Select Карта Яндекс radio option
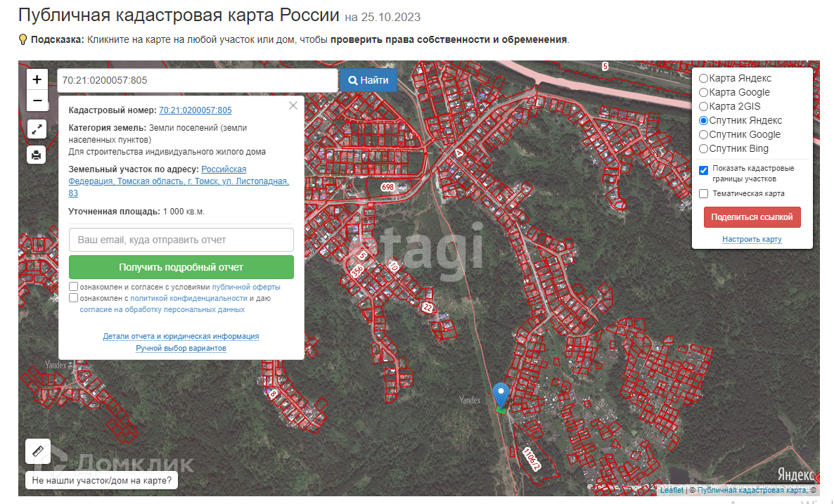The image size is (834, 504). click(703, 78)
